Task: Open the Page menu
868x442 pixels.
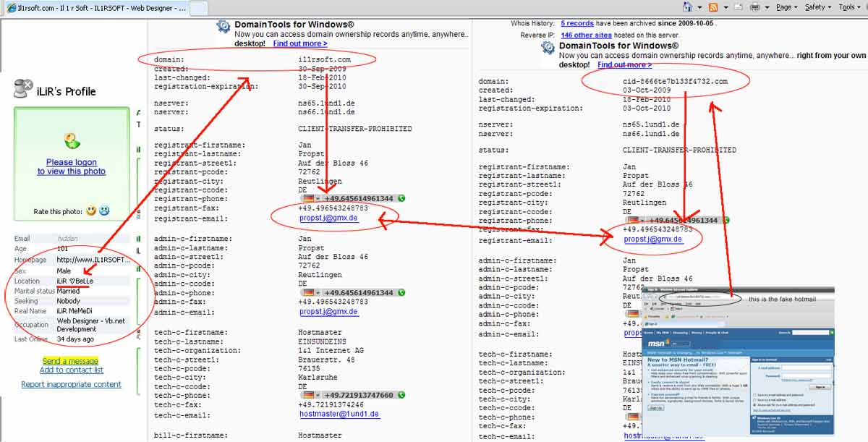Action: [x=786, y=7]
